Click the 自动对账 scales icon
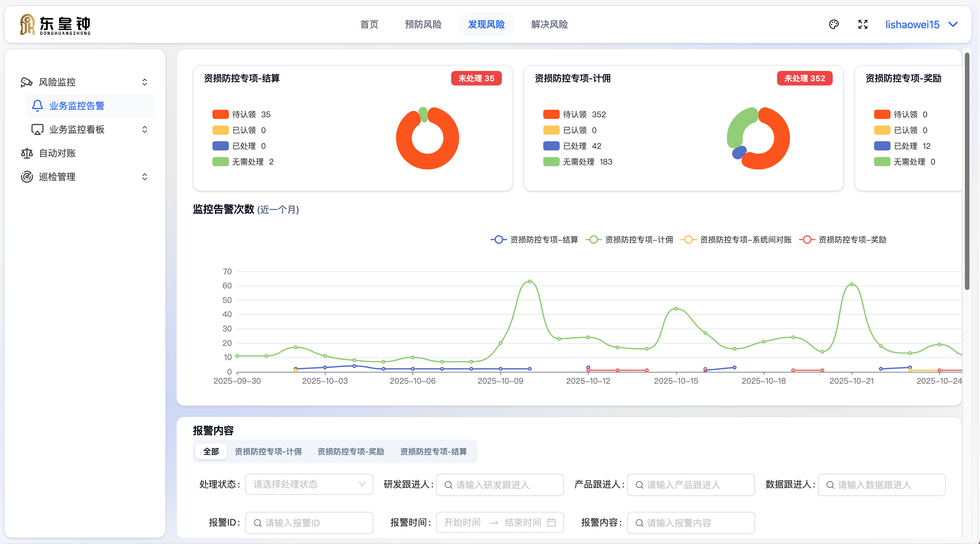 pyautogui.click(x=27, y=153)
